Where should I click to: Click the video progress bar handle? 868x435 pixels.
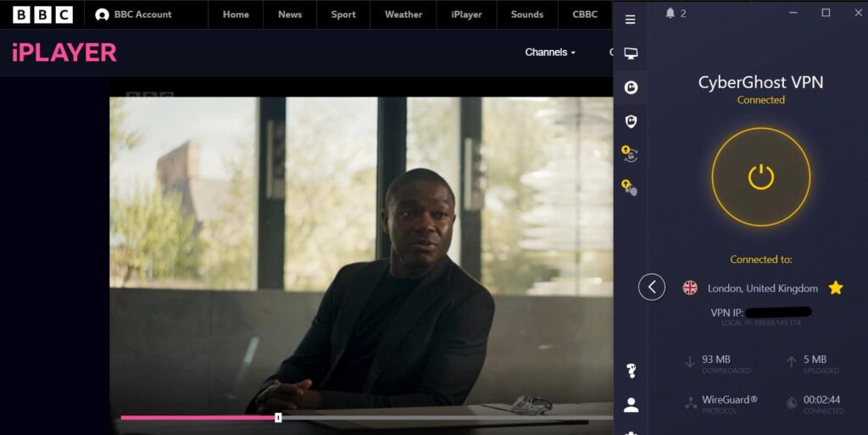coord(278,417)
